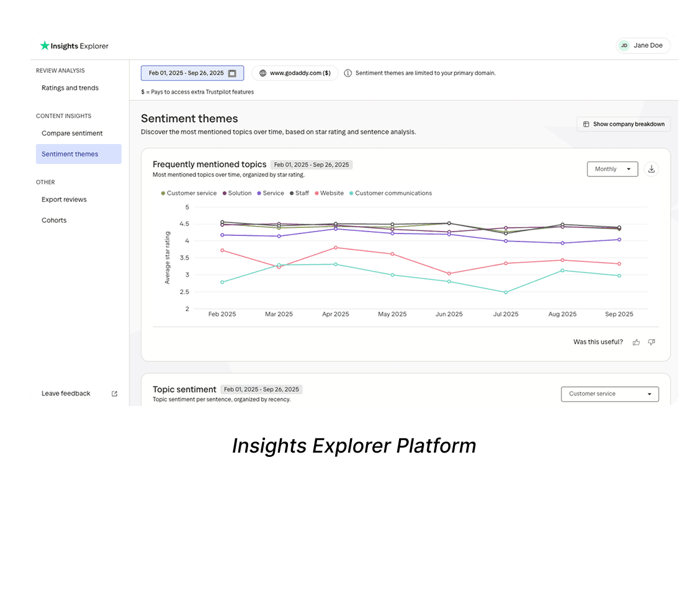Viewport: 700px width, 601px height.
Task: Toggle the Customer service legend series
Action: click(189, 193)
